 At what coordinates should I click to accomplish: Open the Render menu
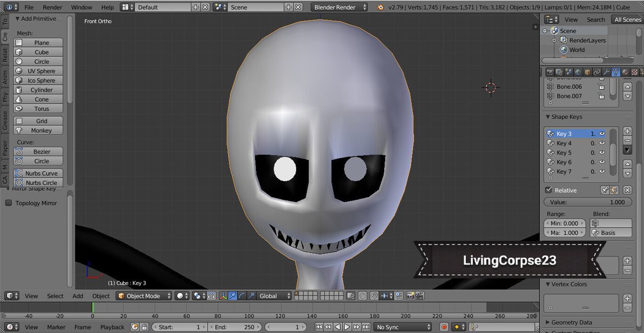(53, 8)
